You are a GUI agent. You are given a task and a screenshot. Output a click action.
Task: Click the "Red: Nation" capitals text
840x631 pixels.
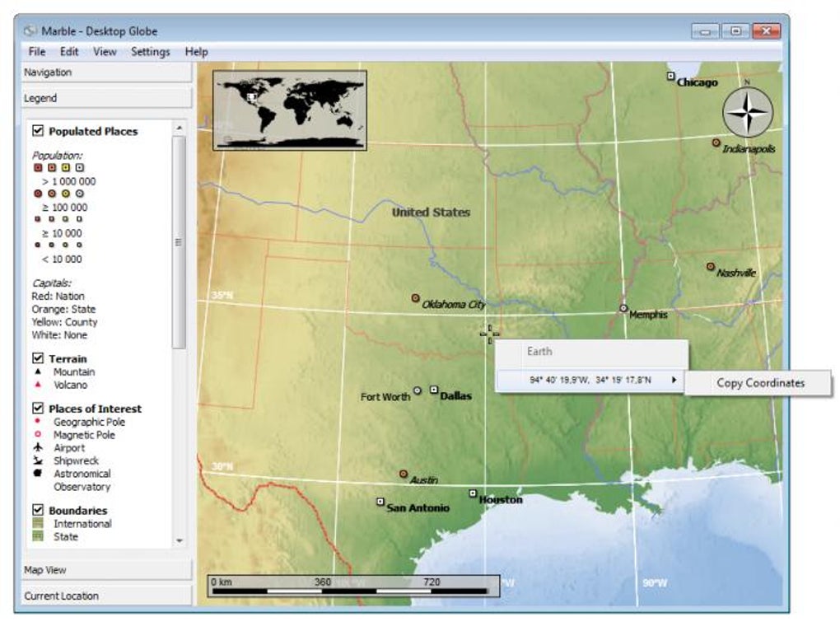tap(58, 297)
